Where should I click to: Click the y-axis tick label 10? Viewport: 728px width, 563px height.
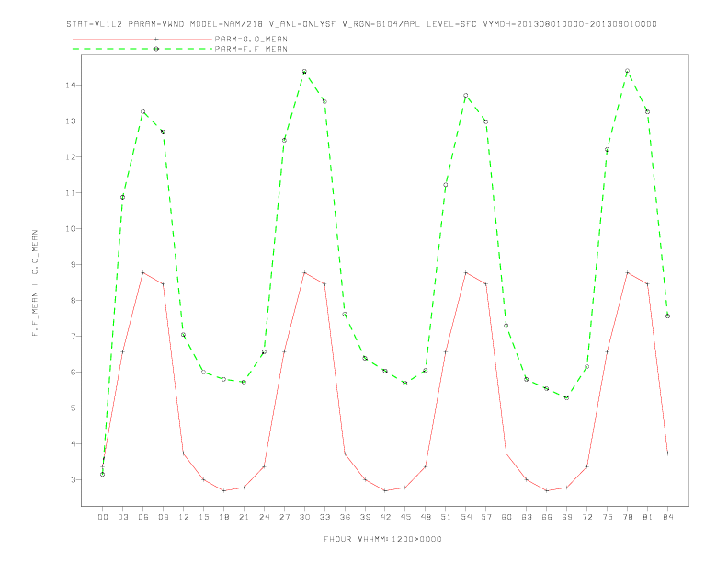(71, 228)
